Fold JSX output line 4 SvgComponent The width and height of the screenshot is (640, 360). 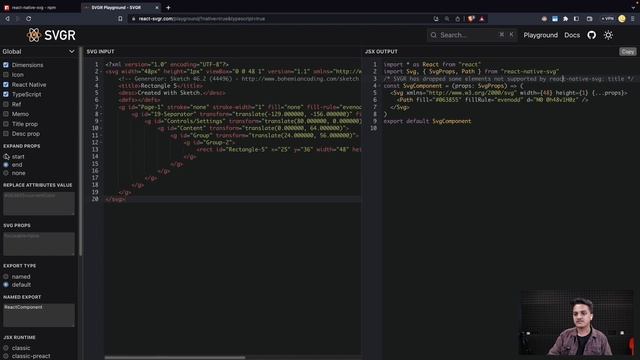coord(380,86)
